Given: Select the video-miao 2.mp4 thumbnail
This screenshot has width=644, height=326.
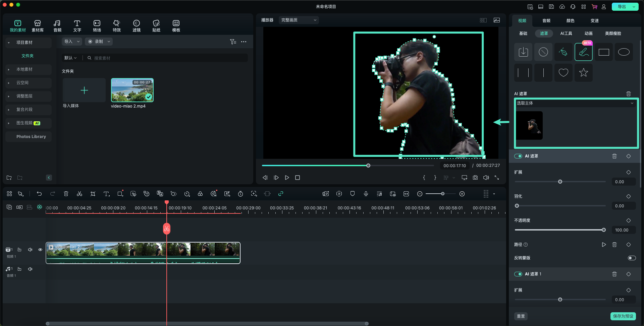Looking at the screenshot, I should [132, 90].
